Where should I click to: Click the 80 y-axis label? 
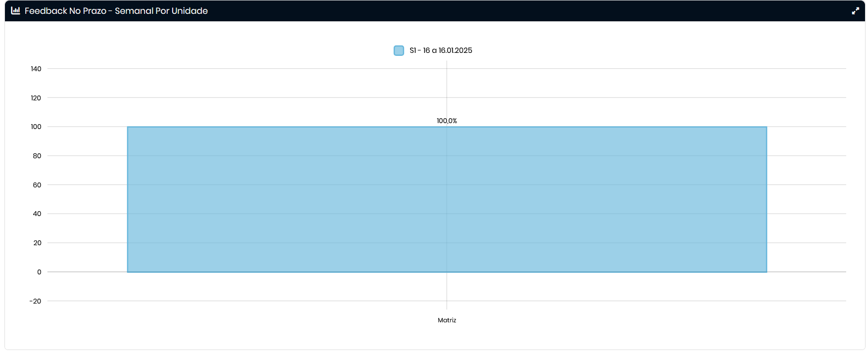pos(37,156)
